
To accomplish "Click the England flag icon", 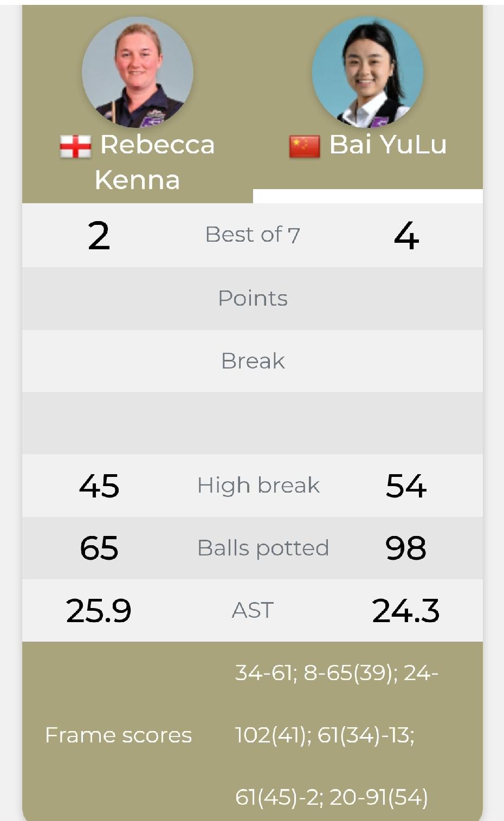I will [x=75, y=146].
